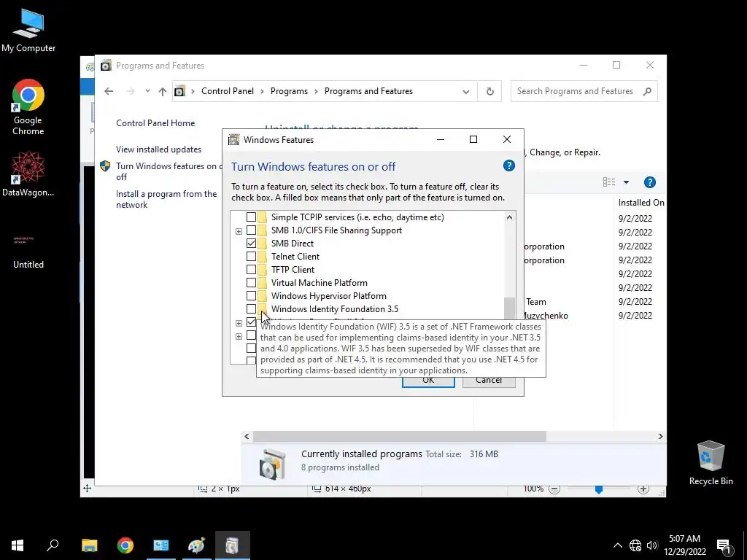The image size is (747, 560).
Task: Show hidden system tray icons
Action: pos(617,545)
